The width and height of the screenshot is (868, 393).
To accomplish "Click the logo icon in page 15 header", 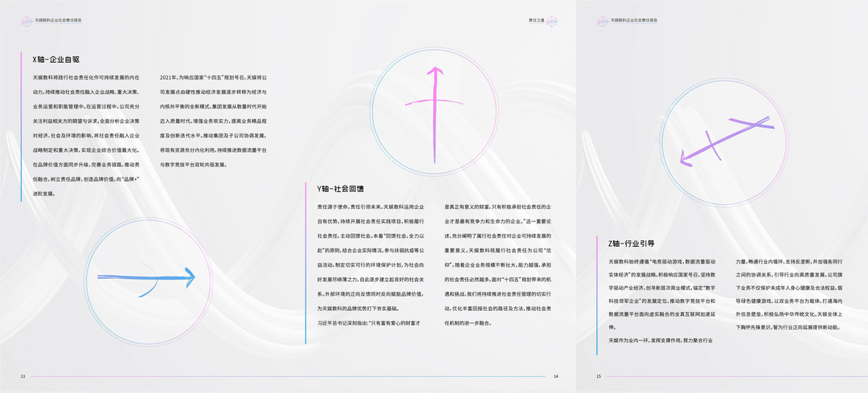I will coord(603,20).
